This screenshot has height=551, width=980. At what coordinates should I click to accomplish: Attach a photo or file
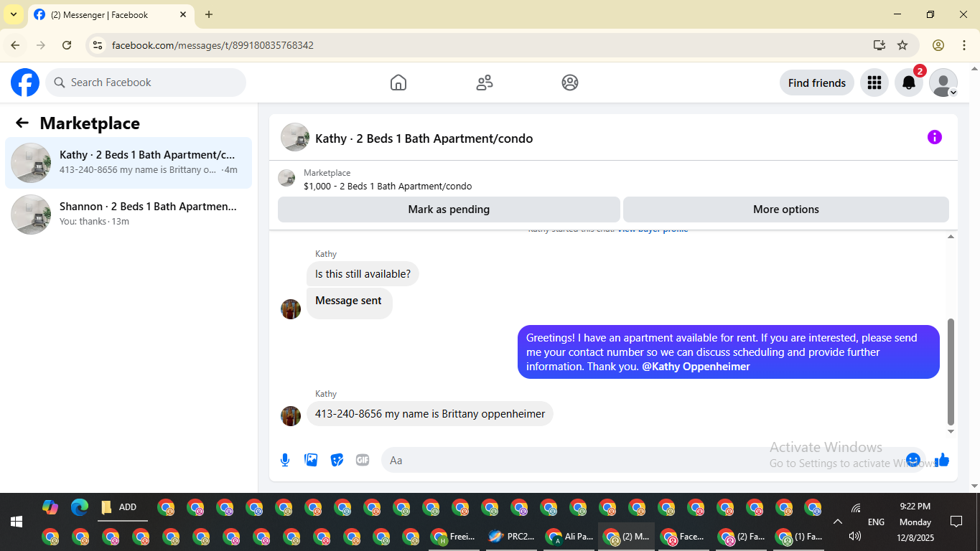pos(311,460)
